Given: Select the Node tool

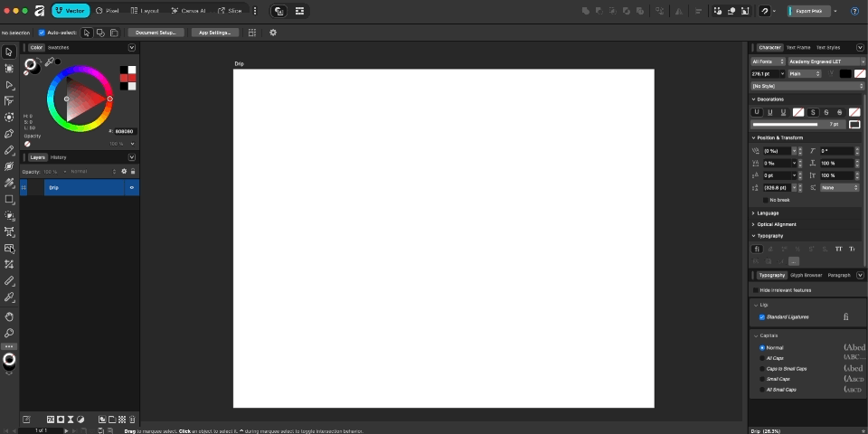Looking at the screenshot, I should pyautogui.click(x=9, y=85).
